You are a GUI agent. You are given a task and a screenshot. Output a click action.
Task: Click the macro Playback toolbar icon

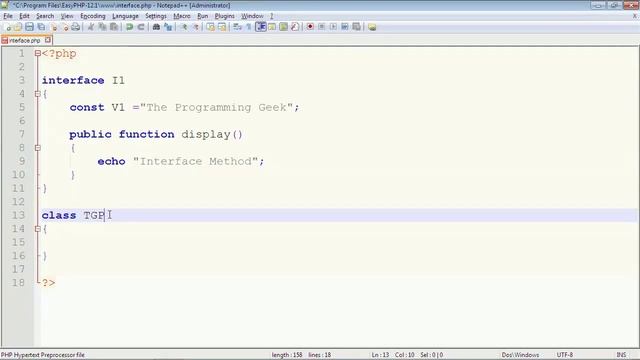(333, 27)
